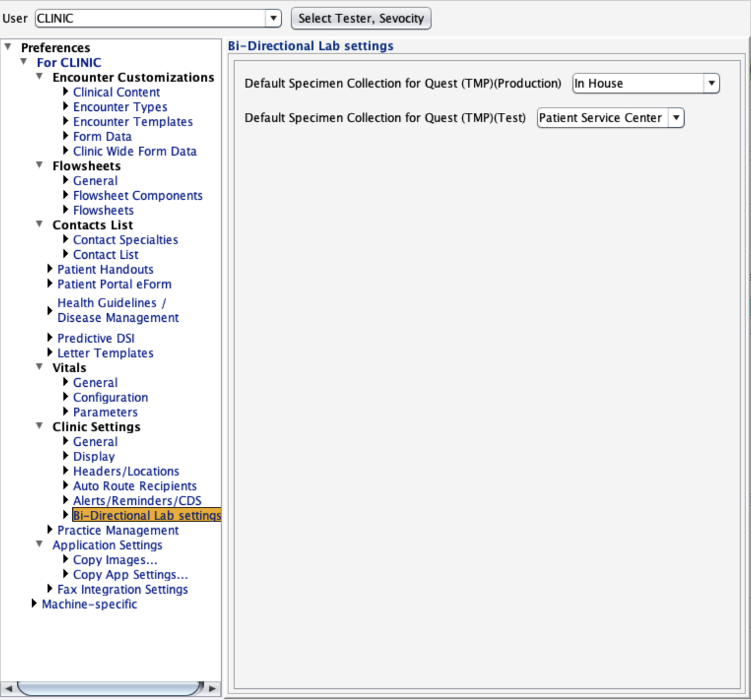Open Vitals Parameters settings
Screen dimensions: 751x700
click(x=105, y=412)
